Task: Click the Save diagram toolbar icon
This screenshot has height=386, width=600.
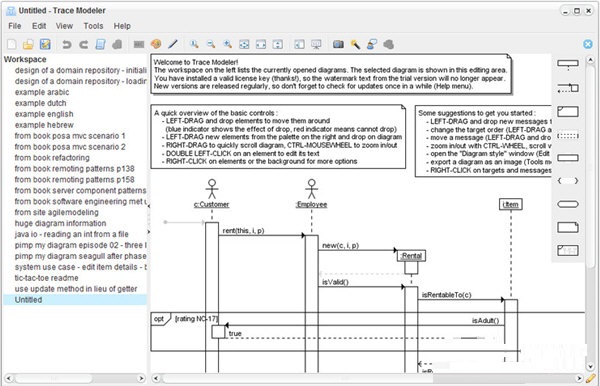Action: point(45,44)
